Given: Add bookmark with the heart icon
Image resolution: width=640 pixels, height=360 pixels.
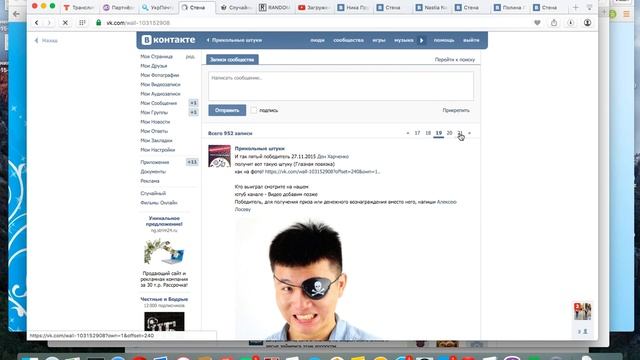Looking at the screenshot, I should [x=537, y=23].
